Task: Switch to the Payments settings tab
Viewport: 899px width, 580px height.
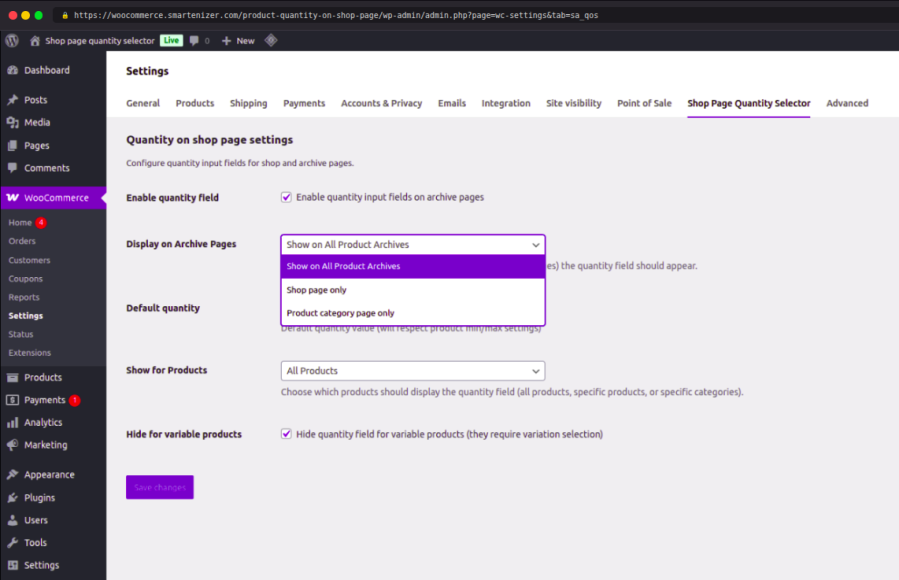Action: 304,103
